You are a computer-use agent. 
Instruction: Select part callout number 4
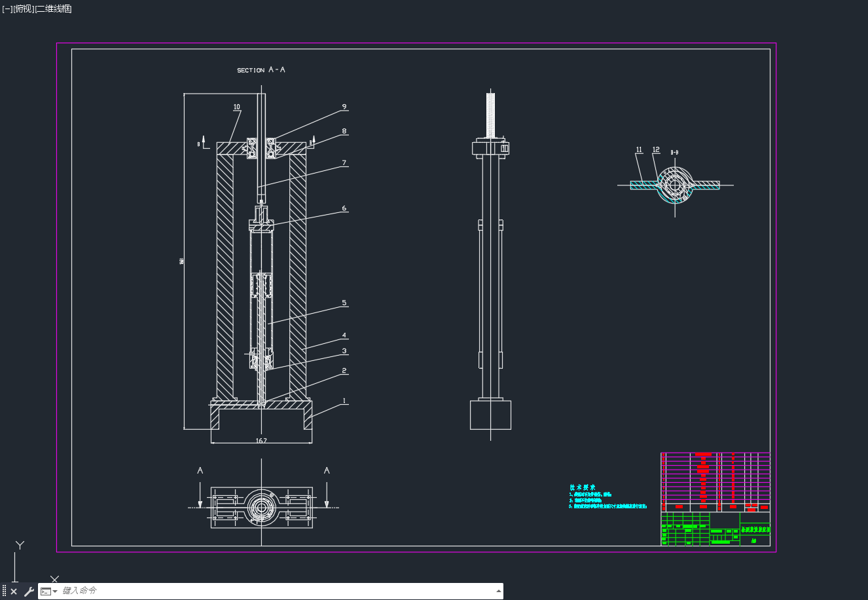344,335
